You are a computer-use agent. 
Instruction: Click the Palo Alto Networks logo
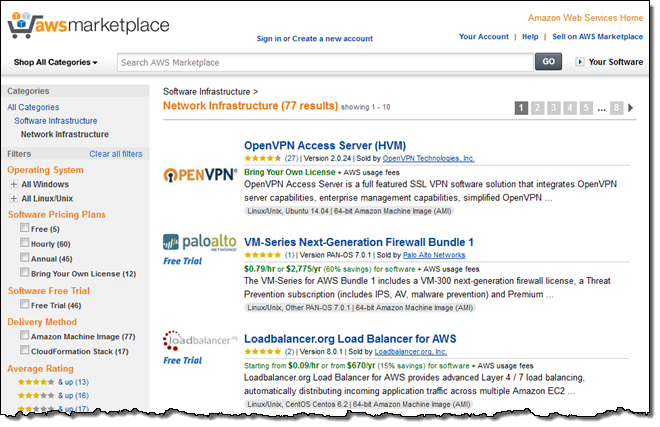[x=197, y=243]
